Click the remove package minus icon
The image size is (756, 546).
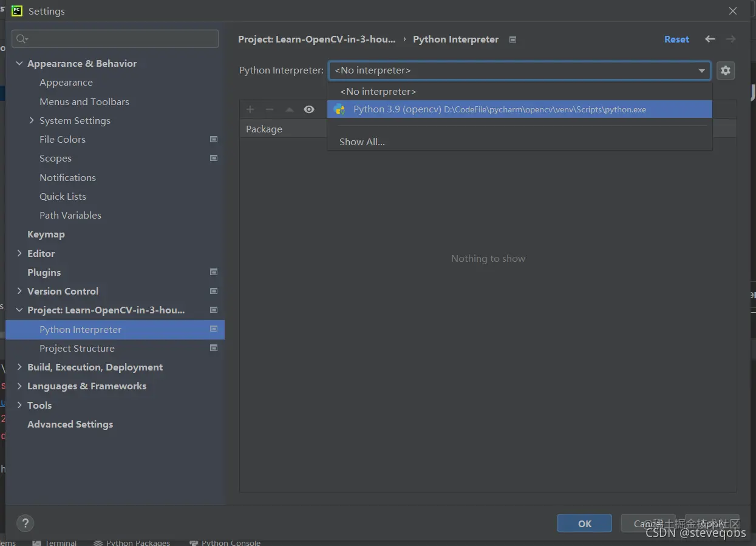(x=270, y=109)
